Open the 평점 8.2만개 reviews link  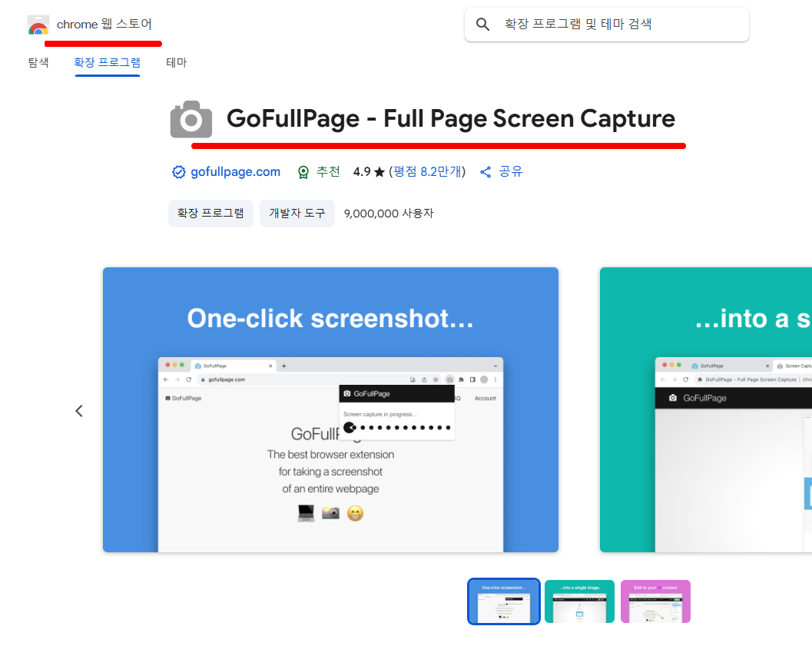[427, 172]
